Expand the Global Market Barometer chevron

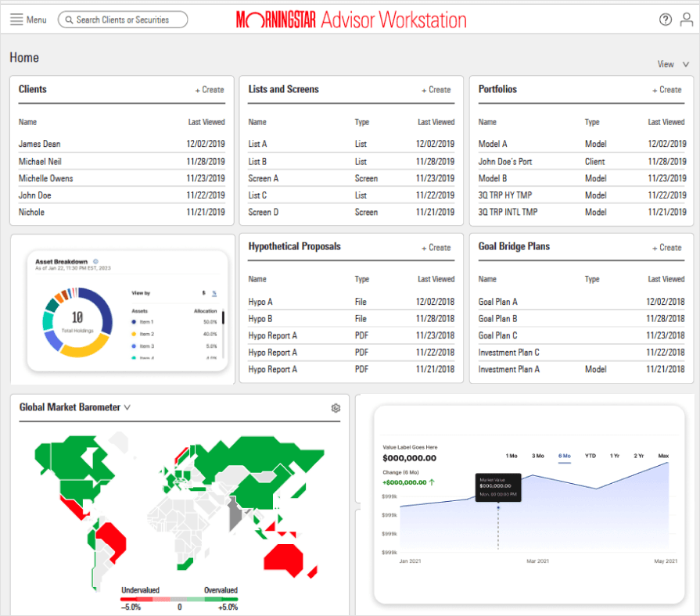tap(127, 407)
